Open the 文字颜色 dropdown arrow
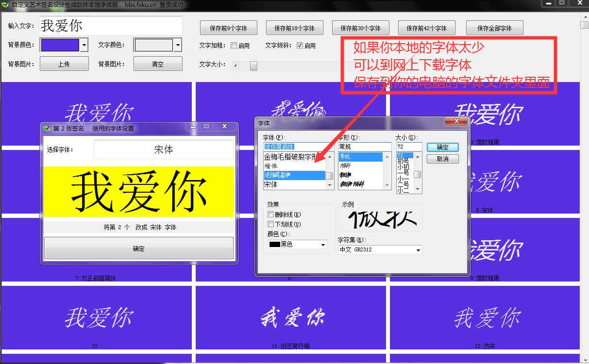 point(178,45)
